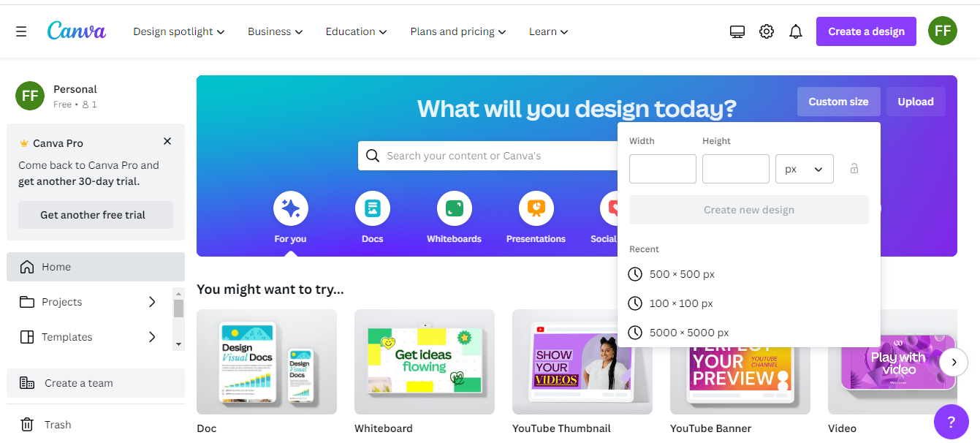Image resolution: width=980 pixels, height=443 pixels.
Task: Select the Presentations category icon
Action: (536, 209)
